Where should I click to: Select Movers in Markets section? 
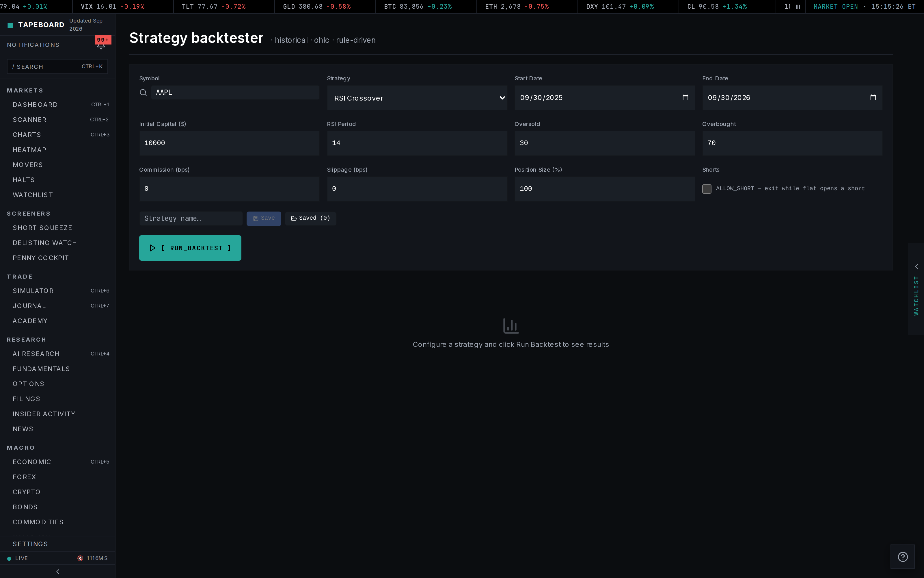(x=58, y=165)
